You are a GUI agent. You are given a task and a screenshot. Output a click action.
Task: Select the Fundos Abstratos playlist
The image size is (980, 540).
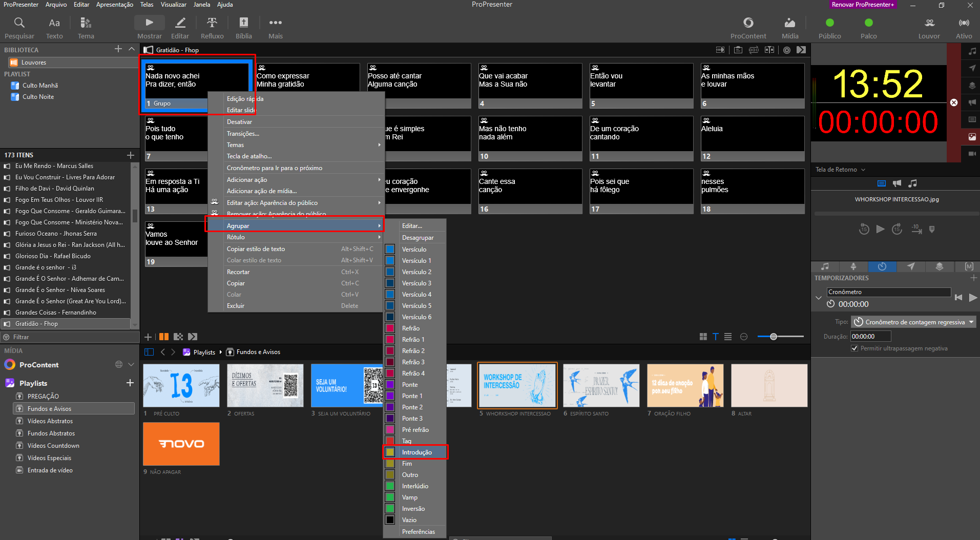click(x=51, y=433)
